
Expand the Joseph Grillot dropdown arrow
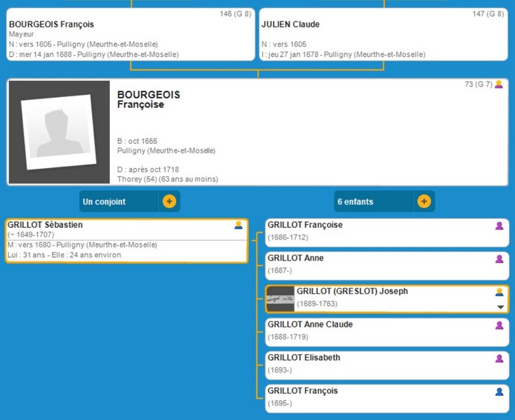pos(500,307)
